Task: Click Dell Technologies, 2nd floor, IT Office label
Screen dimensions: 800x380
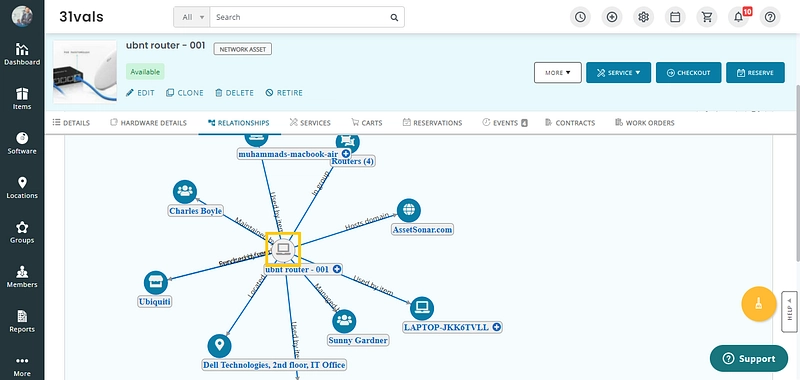Action: 274,365
